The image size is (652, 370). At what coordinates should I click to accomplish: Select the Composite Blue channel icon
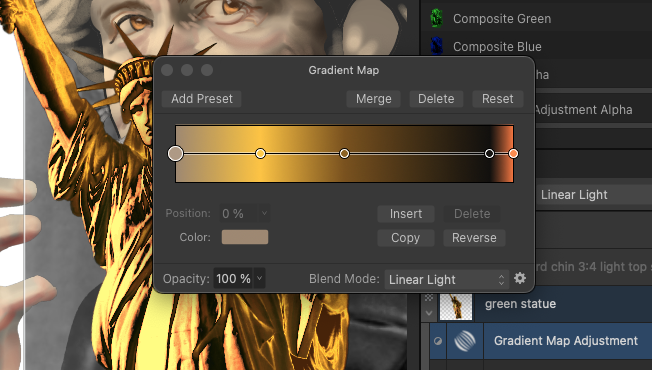436,46
